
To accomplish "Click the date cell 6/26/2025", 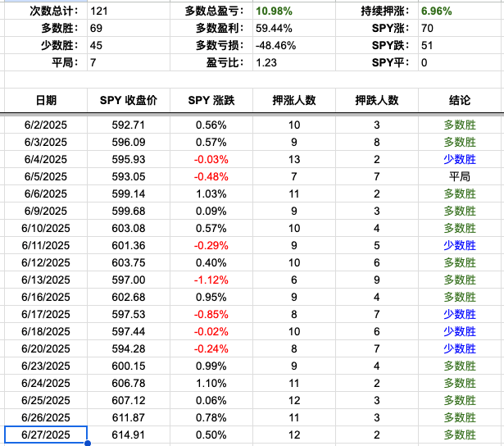I will (x=46, y=417).
